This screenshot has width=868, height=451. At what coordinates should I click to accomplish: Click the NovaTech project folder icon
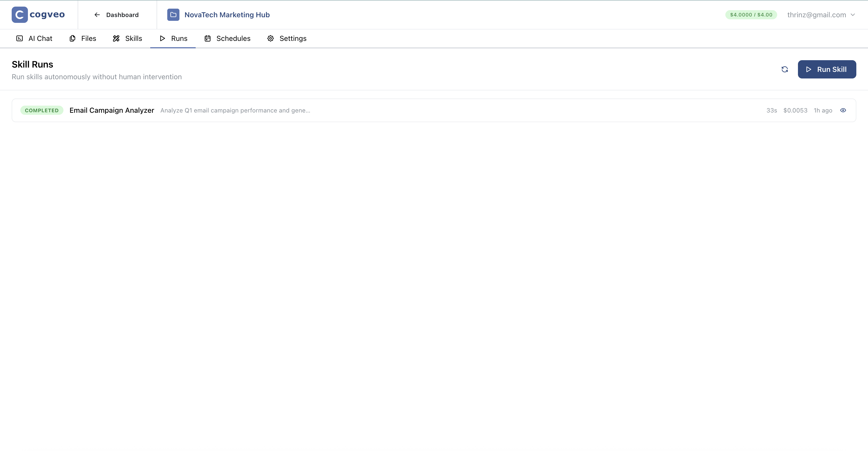tap(173, 14)
